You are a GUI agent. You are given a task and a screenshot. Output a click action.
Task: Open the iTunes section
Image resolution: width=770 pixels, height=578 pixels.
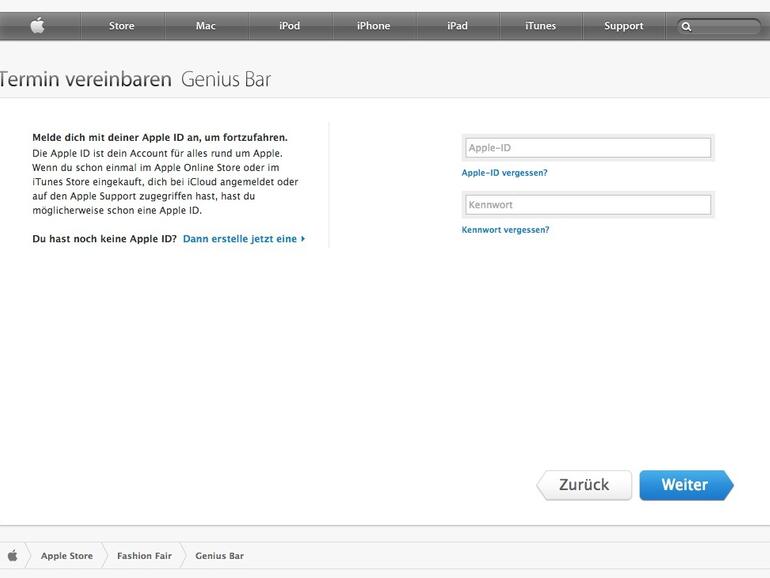click(x=541, y=26)
